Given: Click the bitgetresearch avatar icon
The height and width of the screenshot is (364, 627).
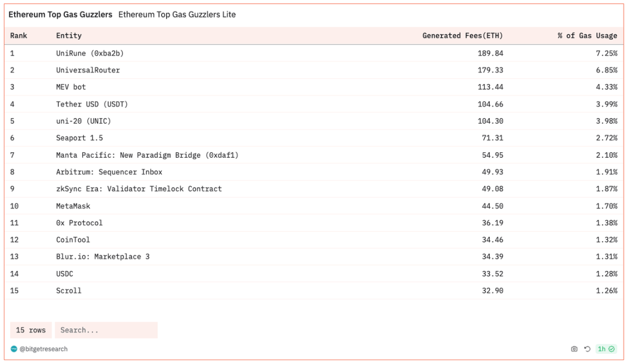Looking at the screenshot, I should [14, 349].
